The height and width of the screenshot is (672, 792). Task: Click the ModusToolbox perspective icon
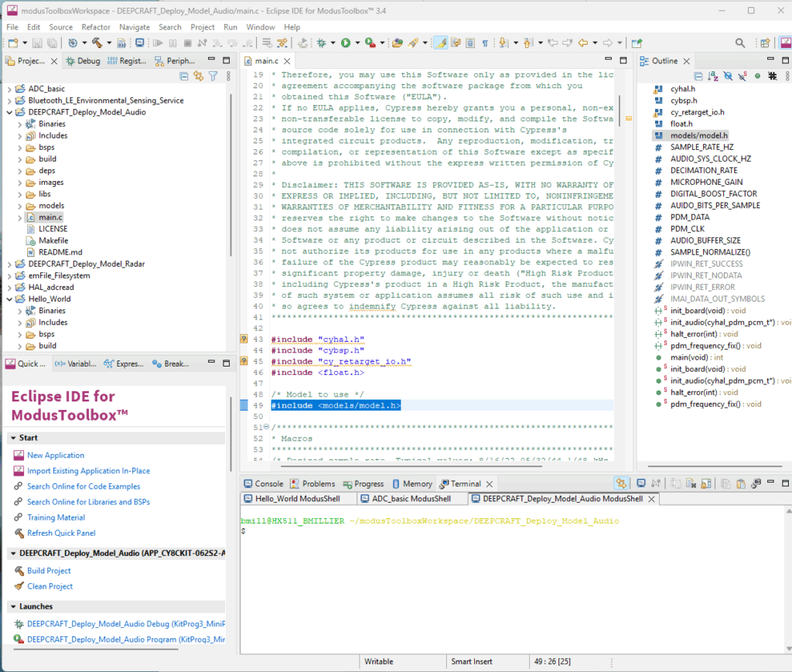tap(786, 43)
